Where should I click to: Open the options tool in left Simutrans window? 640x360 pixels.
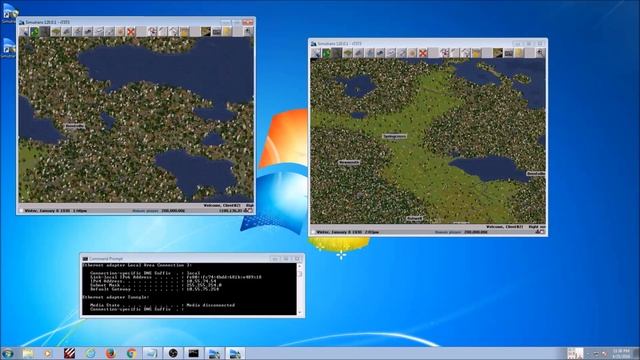(x=24, y=31)
